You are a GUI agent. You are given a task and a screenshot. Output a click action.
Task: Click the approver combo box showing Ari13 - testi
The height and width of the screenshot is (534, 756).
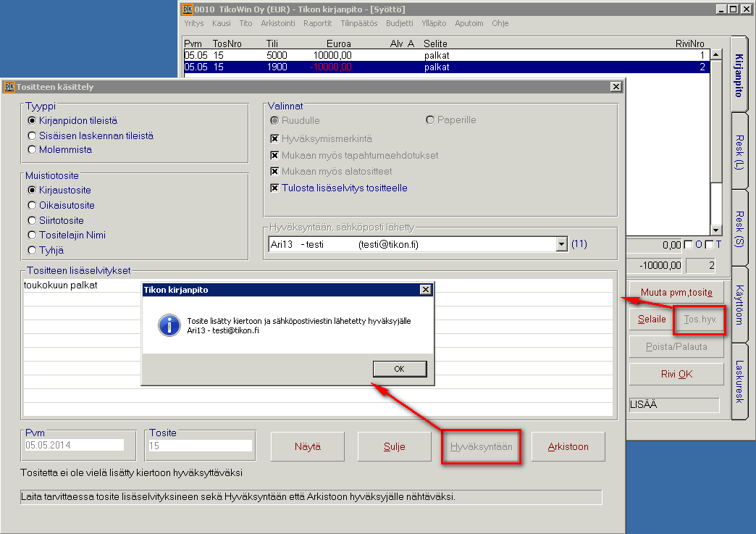tap(418, 245)
